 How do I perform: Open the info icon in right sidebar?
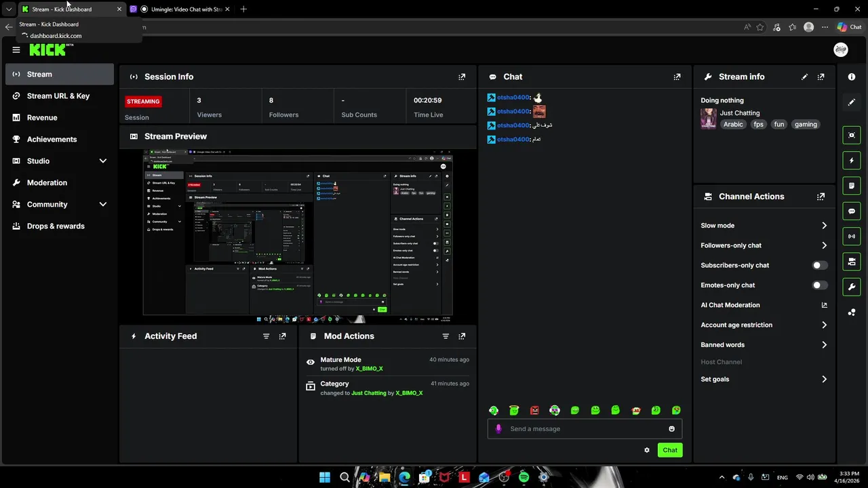point(852,77)
